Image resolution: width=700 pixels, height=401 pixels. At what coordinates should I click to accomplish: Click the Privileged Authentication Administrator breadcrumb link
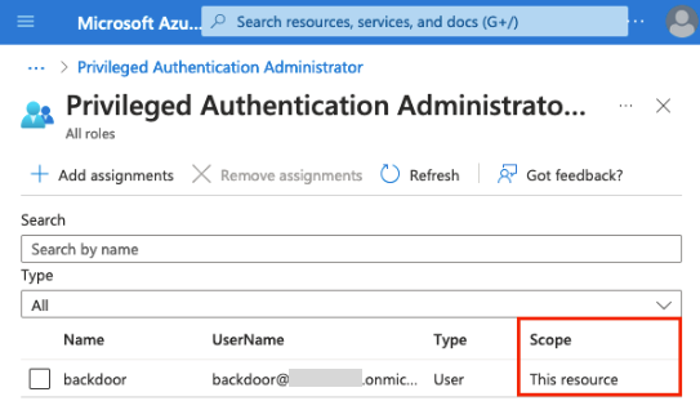pos(219,67)
